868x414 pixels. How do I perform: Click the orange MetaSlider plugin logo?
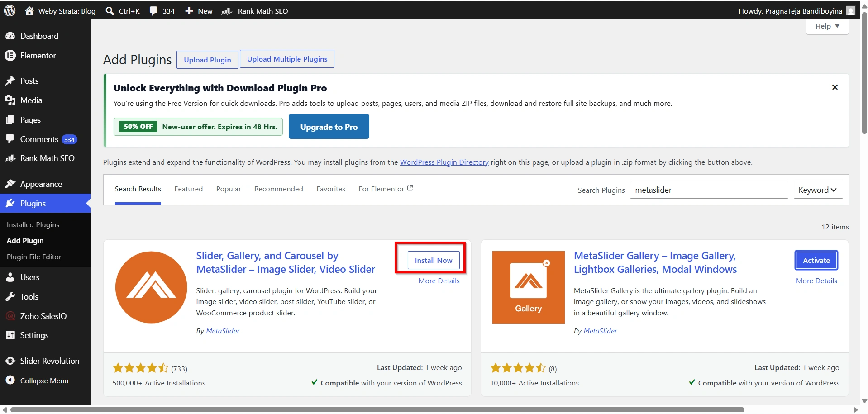151,287
